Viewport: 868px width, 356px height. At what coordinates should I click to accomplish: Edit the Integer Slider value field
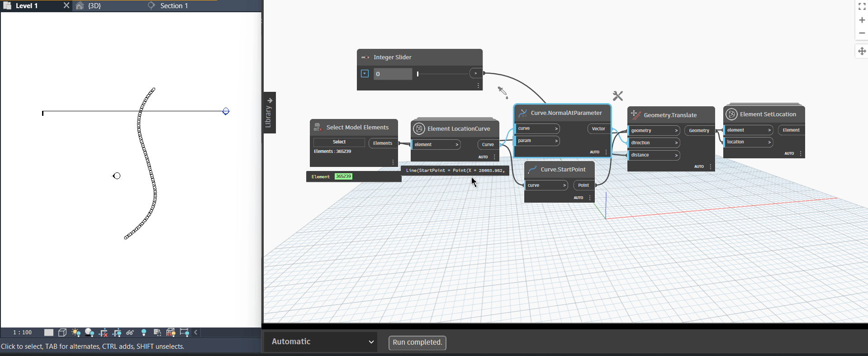(393, 74)
